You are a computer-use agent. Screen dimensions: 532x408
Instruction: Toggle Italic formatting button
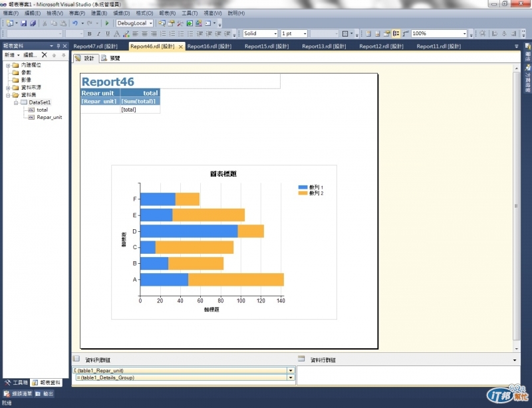tap(98, 34)
